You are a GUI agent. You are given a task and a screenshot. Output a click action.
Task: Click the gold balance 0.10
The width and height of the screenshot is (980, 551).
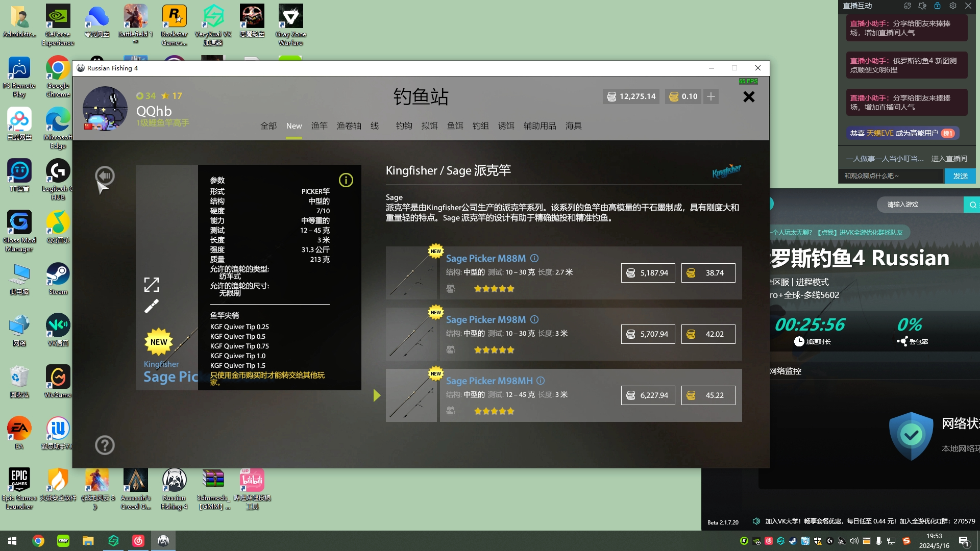point(683,96)
